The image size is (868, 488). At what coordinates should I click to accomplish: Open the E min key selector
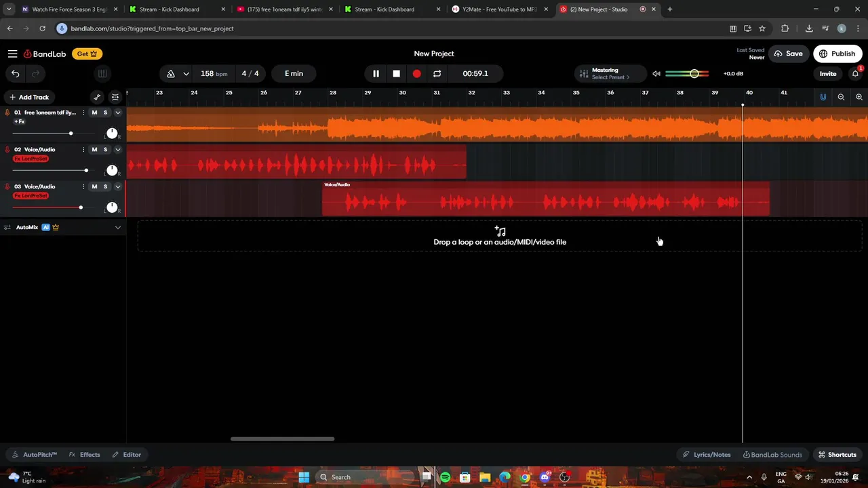294,73
